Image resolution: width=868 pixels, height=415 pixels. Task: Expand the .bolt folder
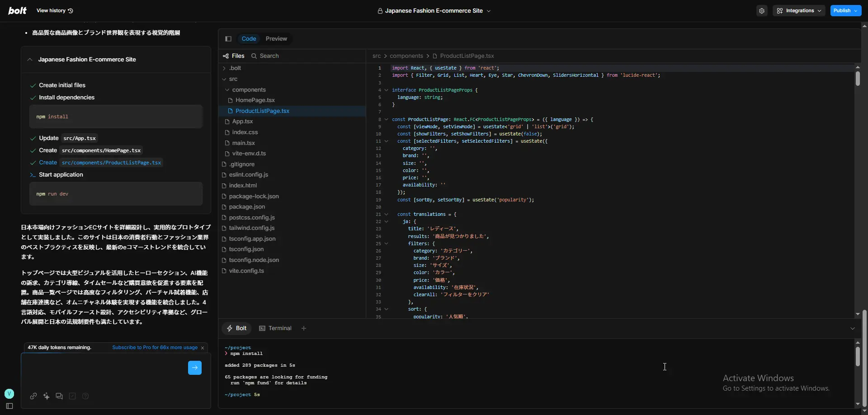click(x=235, y=68)
